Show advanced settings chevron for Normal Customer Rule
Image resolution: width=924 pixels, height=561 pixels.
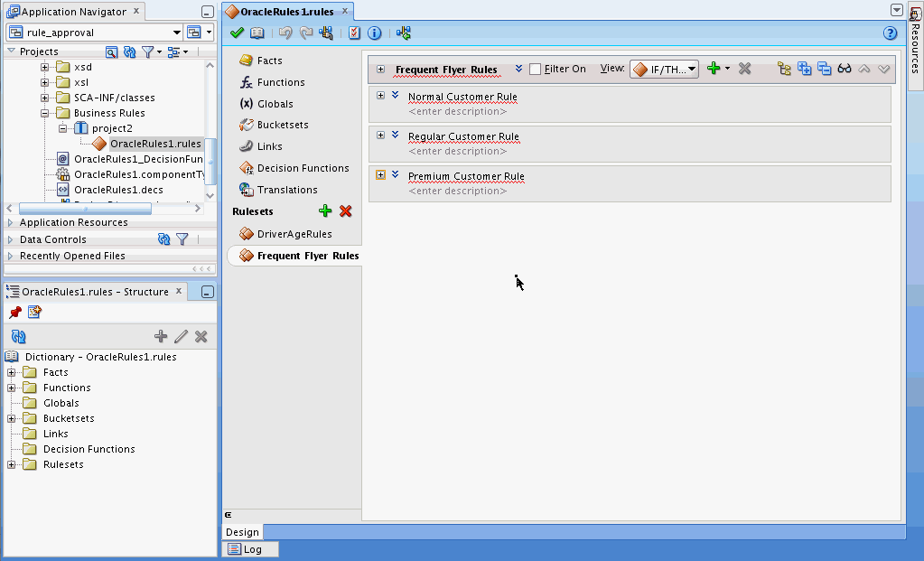pyautogui.click(x=396, y=95)
